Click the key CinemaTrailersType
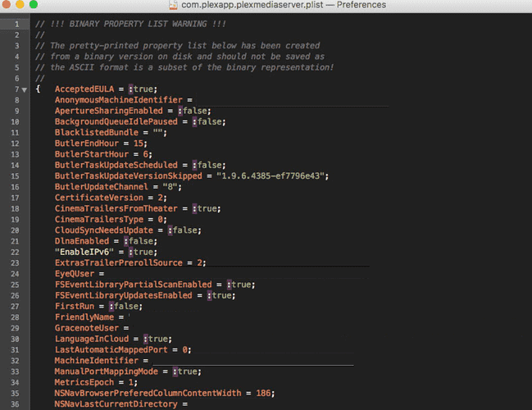The width and height of the screenshot is (532, 410). [99, 219]
